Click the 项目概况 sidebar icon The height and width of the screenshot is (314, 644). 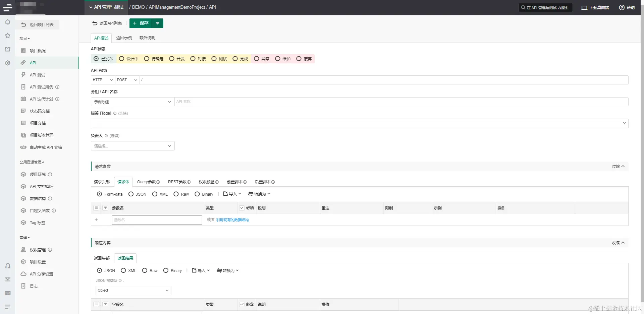(23, 51)
